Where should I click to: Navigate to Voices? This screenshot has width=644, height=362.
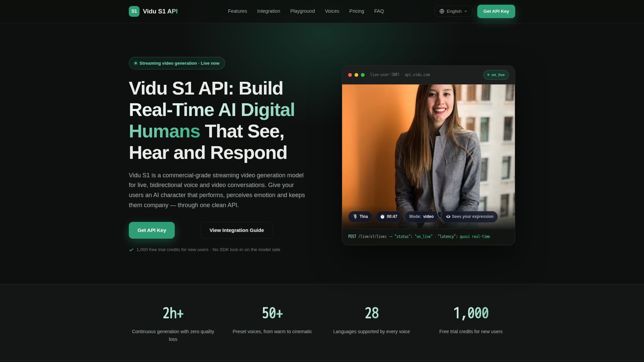tap(332, 11)
